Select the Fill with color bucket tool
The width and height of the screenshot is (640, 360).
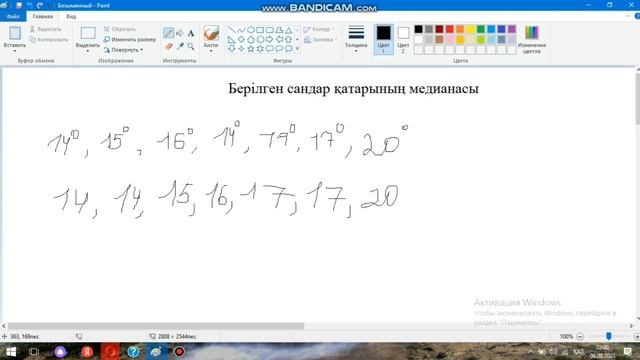[180, 33]
